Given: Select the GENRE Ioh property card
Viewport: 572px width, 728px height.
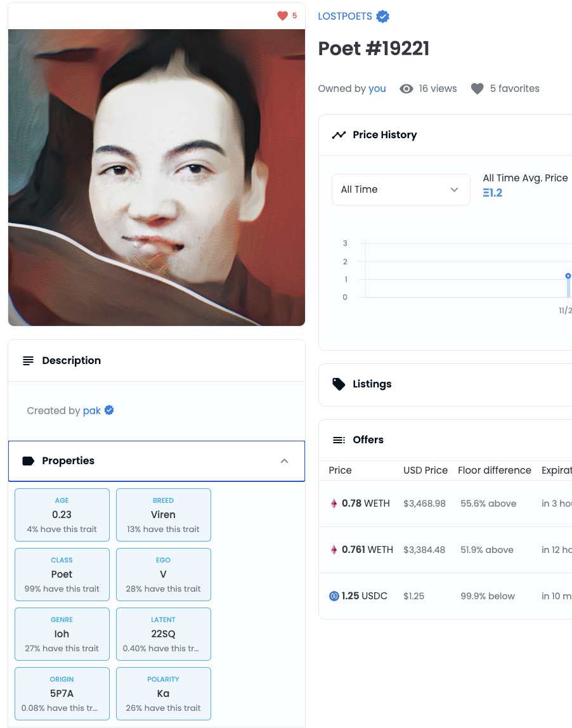Looking at the screenshot, I should [x=62, y=634].
